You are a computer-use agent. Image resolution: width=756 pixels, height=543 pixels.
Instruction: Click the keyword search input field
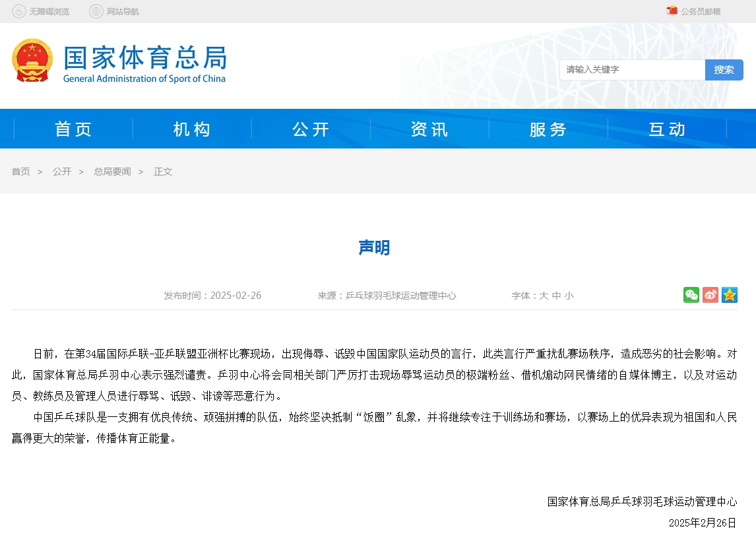630,69
